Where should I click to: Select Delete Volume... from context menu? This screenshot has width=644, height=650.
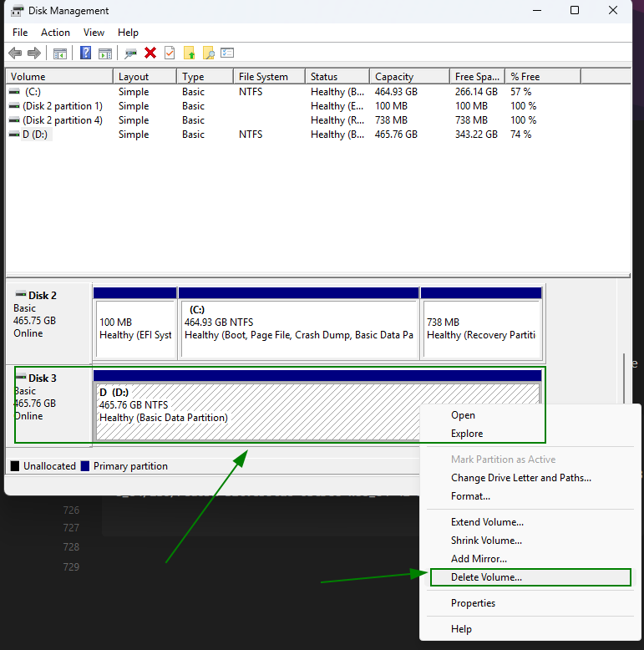pos(486,577)
